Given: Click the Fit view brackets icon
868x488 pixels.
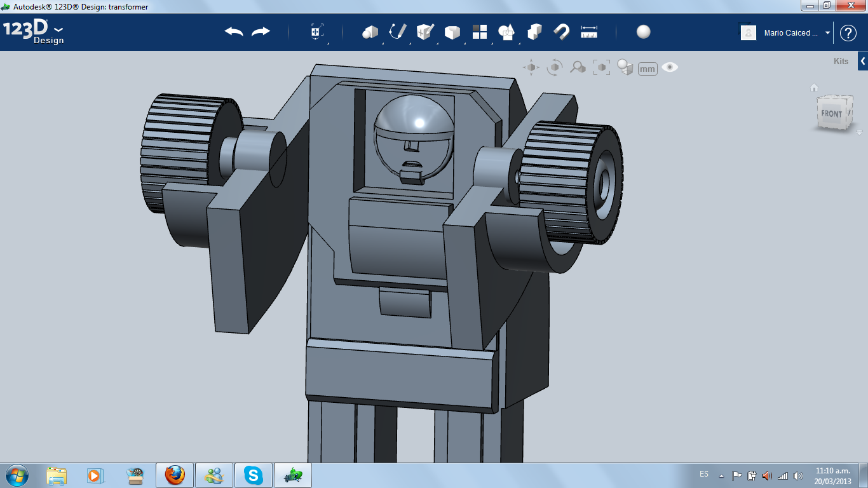Looking at the screenshot, I should [x=601, y=67].
